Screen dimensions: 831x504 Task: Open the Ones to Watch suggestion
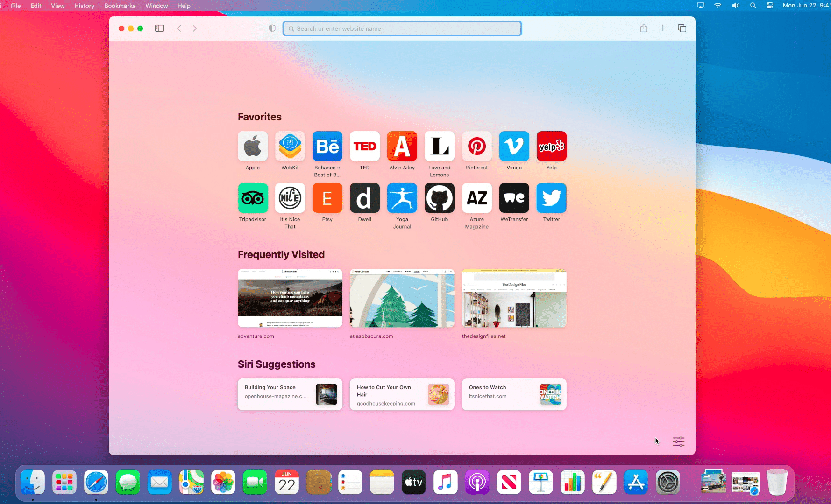point(514,394)
